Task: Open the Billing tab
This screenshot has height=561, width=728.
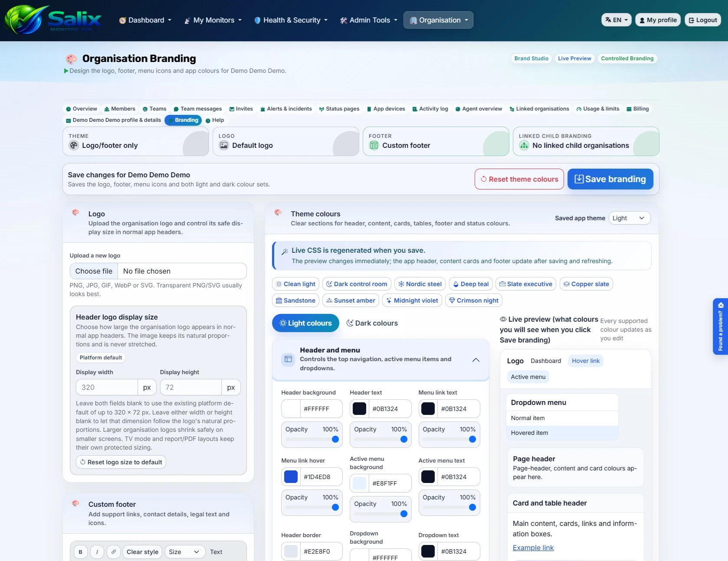Action: pyautogui.click(x=638, y=109)
